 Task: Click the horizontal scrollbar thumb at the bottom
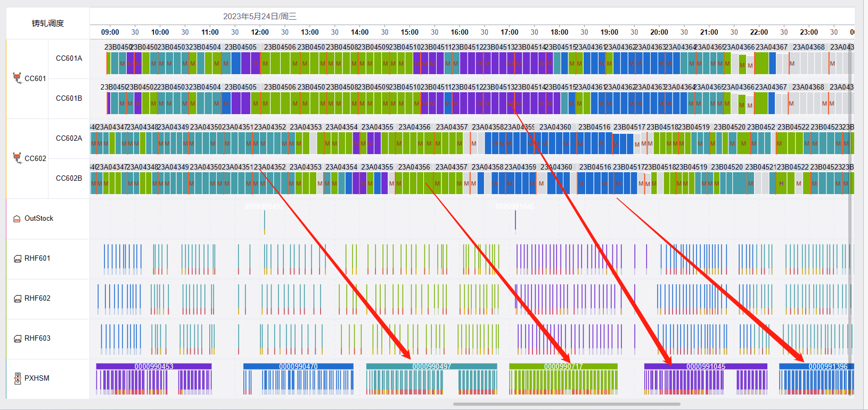(566, 404)
